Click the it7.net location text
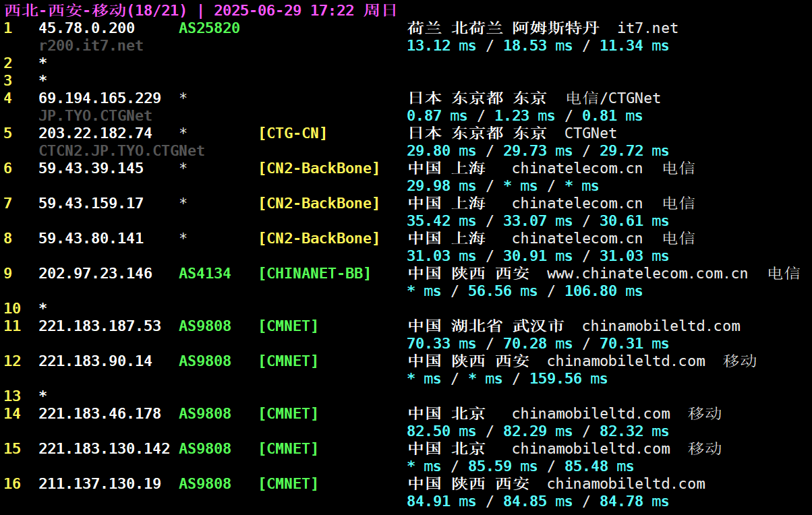The image size is (812, 515). coord(647,28)
